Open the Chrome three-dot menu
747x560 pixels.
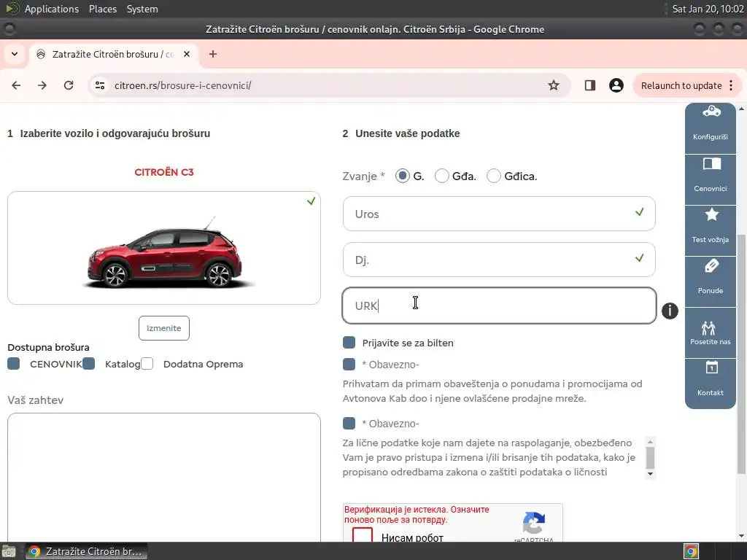(731, 85)
